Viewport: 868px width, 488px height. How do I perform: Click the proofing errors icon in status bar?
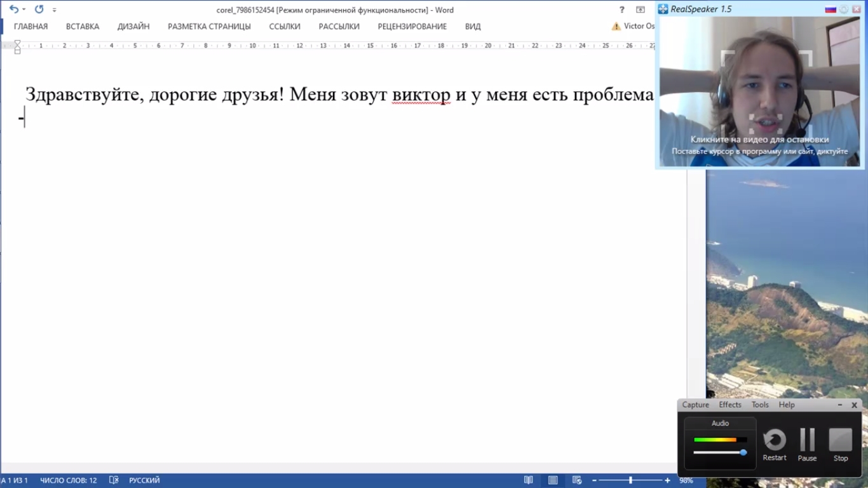[x=114, y=480]
